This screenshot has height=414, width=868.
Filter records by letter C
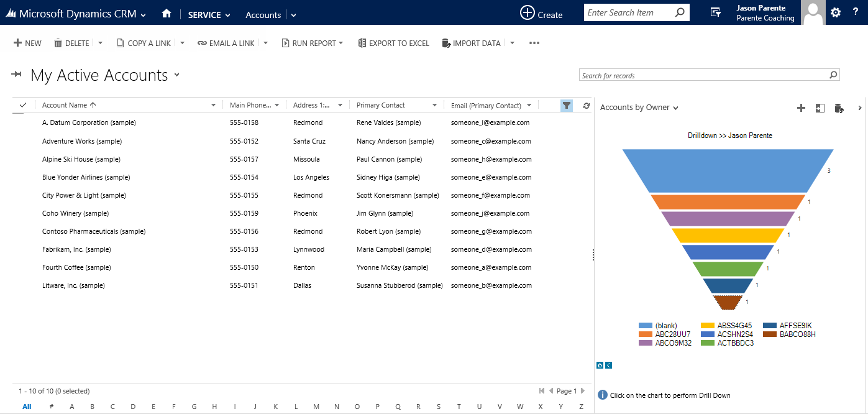tap(112, 407)
